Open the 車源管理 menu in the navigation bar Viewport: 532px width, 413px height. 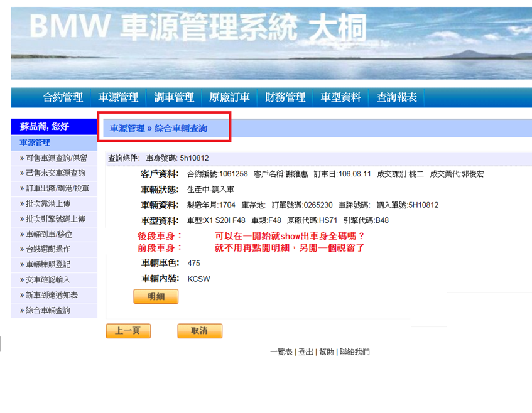point(119,97)
